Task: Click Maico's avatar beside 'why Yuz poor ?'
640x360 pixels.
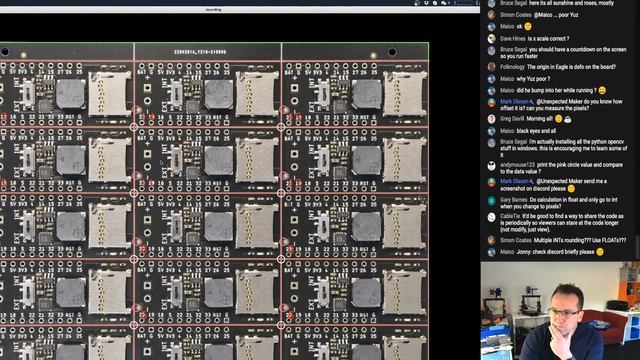Action: (491, 79)
